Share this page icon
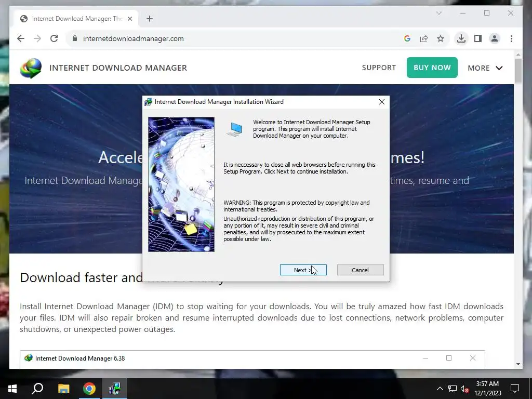Image resolution: width=532 pixels, height=399 pixels. click(x=424, y=38)
